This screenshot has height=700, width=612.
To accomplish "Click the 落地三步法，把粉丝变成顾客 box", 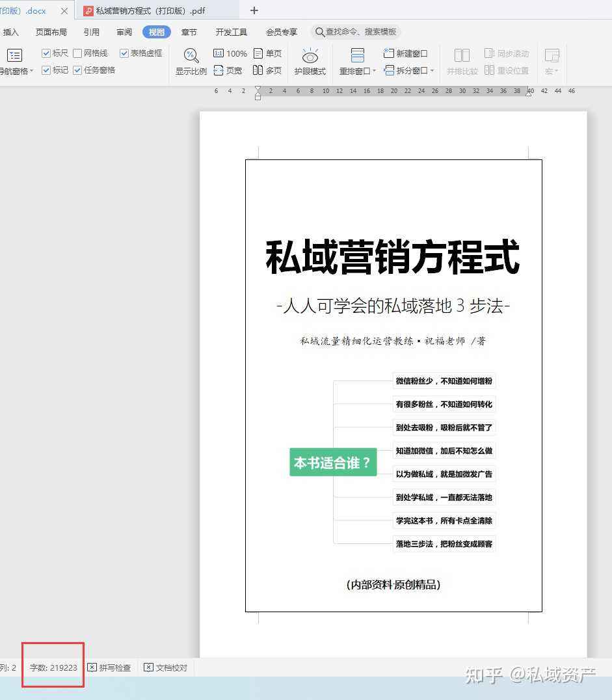I will point(444,545).
